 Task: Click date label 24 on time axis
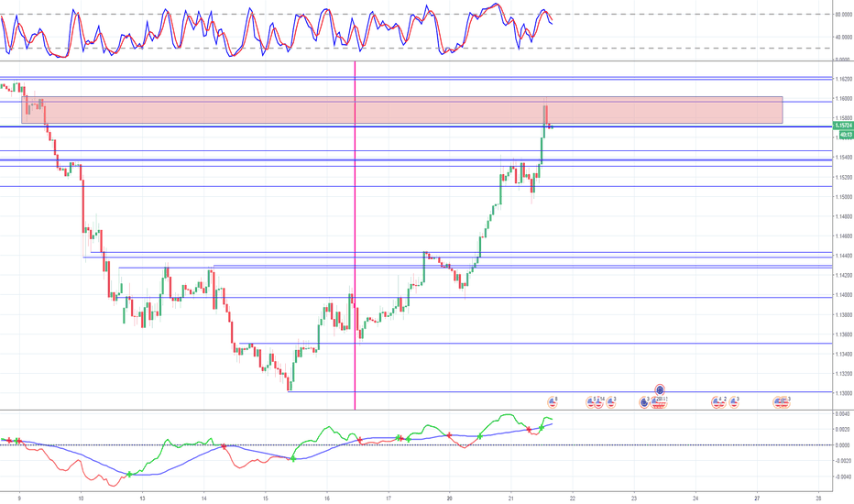click(695, 498)
